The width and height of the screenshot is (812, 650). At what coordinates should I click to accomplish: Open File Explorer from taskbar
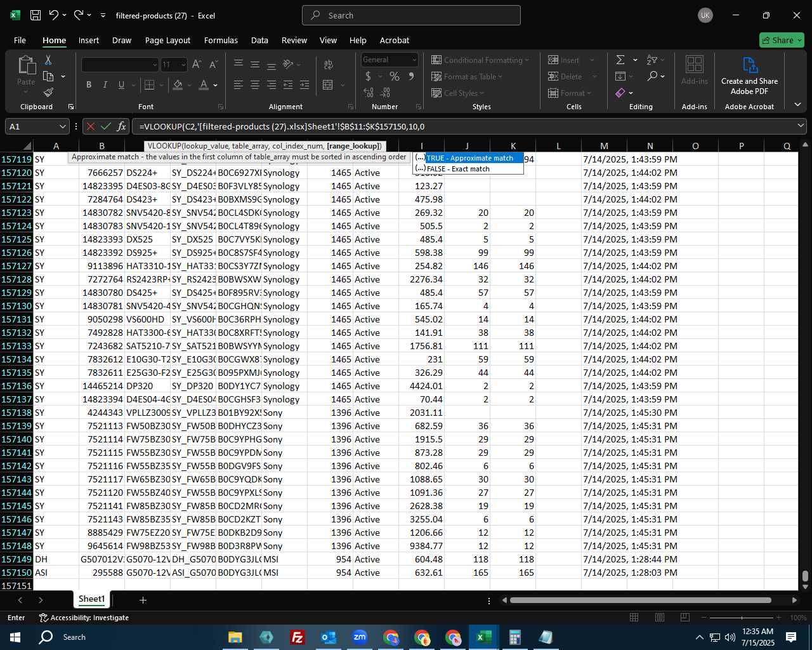pos(235,637)
